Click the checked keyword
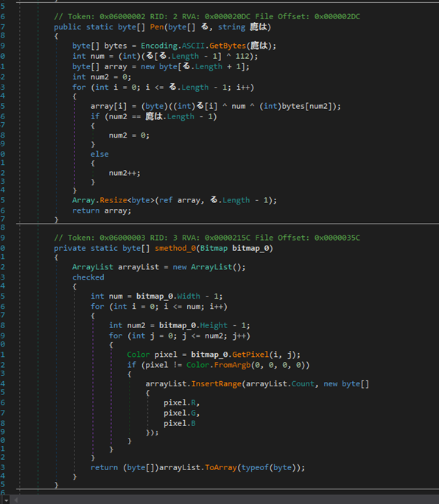Viewport: 439px width, 504px height. [x=88, y=277]
